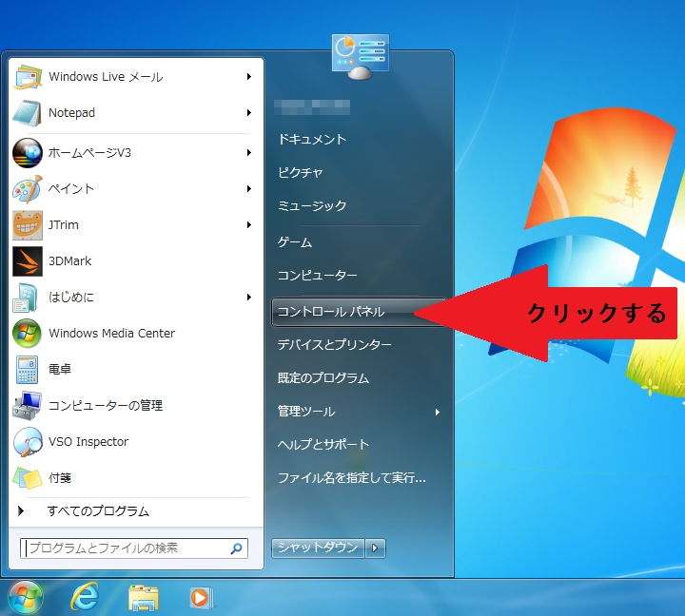Open JTrim via its frog icon
685x616 pixels.
click(x=28, y=225)
